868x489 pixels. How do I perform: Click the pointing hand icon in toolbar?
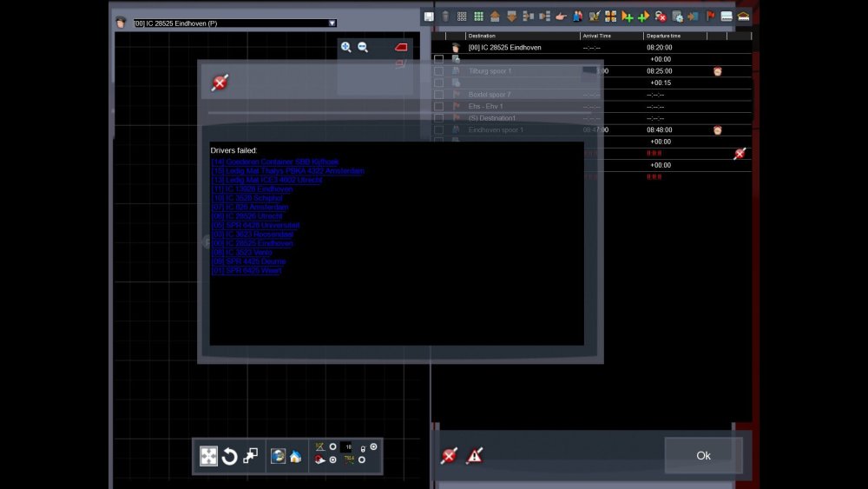pos(561,16)
